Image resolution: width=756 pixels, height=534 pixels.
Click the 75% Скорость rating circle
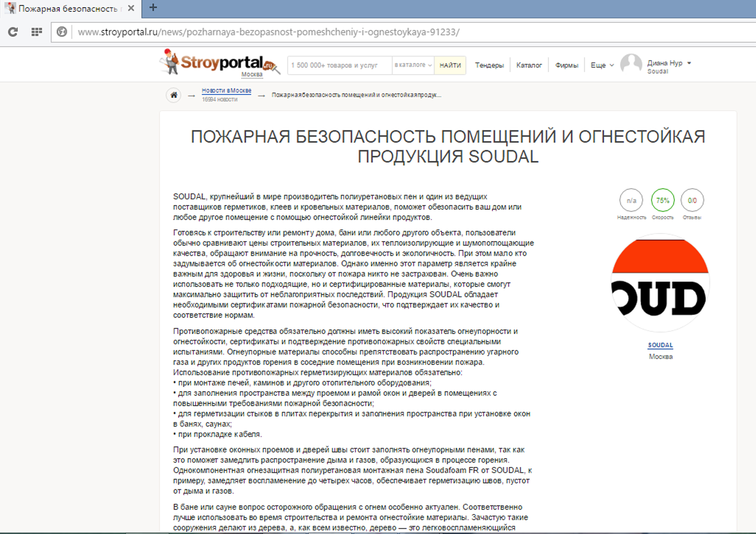[x=663, y=200]
